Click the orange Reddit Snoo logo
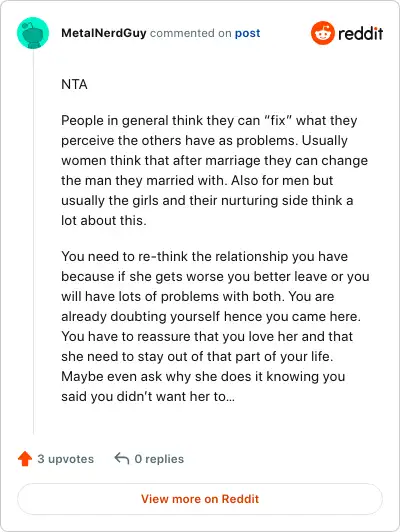400x532 pixels. click(323, 33)
